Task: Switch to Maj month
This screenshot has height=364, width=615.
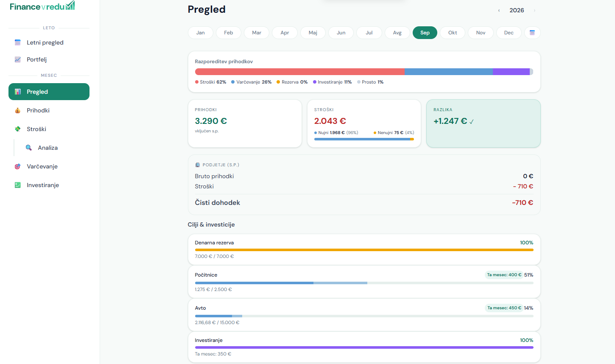Action: coord(313,33)
